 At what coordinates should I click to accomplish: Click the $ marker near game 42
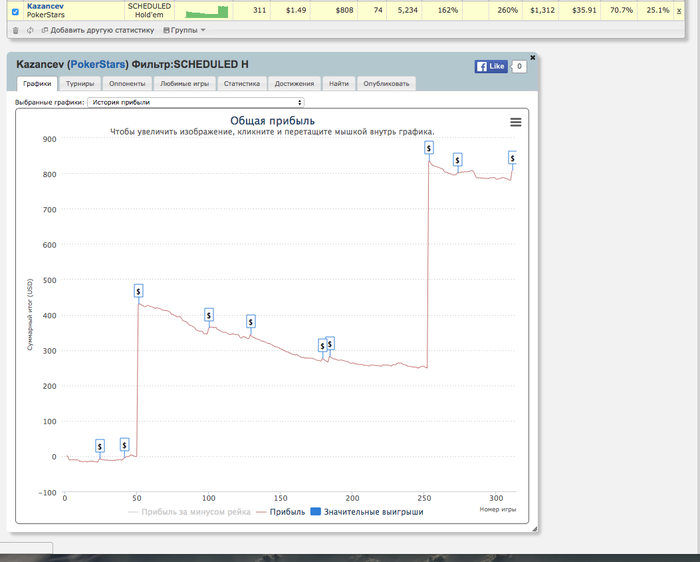point(125,445)
